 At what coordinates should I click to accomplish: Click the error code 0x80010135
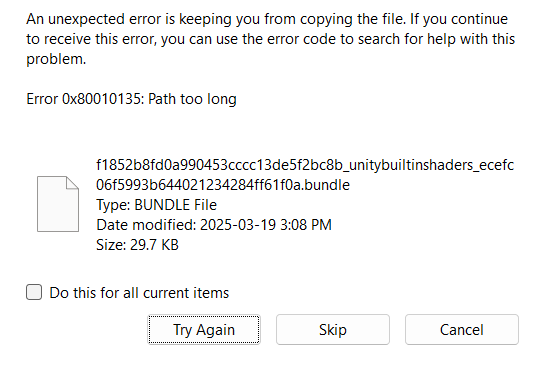(x=103, y=99)
